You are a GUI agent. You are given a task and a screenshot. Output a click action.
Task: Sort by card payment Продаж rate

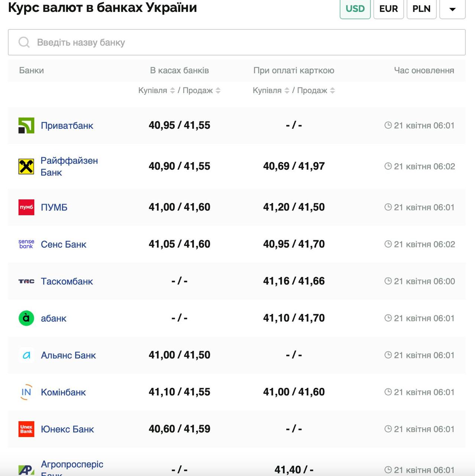[333, 90]
